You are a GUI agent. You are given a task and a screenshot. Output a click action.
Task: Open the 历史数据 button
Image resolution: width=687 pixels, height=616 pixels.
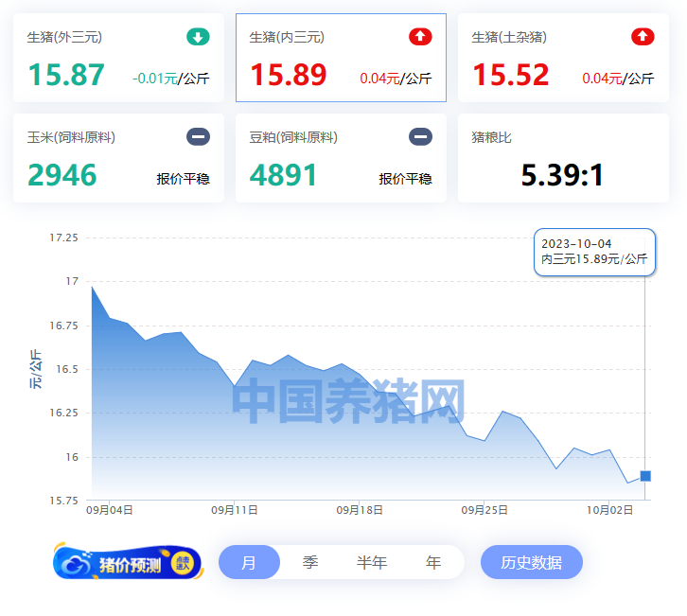[532, 562]
